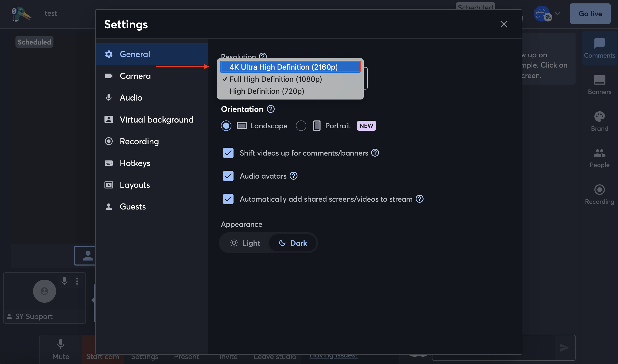Click the SY Support avatar circle
Screen dimensions: 618x364
[x=44, y=291]
